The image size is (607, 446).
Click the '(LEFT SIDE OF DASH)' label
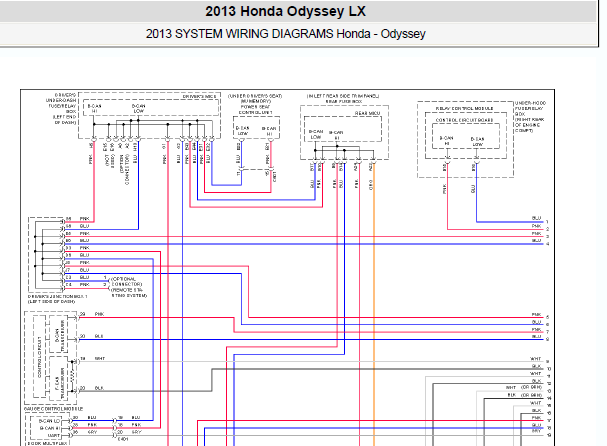tap(51, 301)
